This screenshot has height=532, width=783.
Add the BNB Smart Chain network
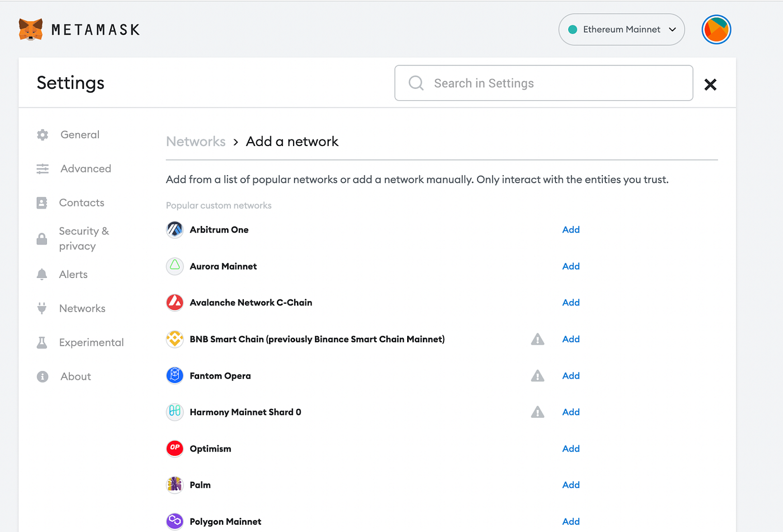coord(571,339)
